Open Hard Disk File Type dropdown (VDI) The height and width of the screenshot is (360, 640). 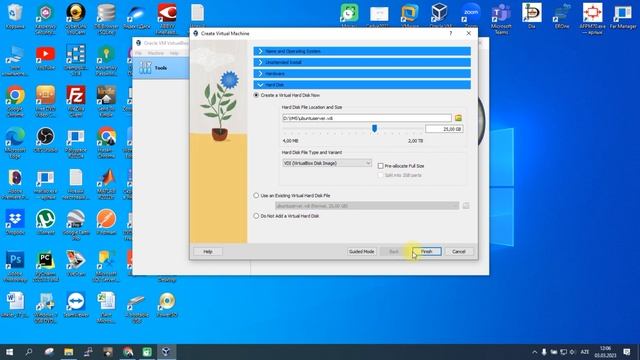[327, 163]
